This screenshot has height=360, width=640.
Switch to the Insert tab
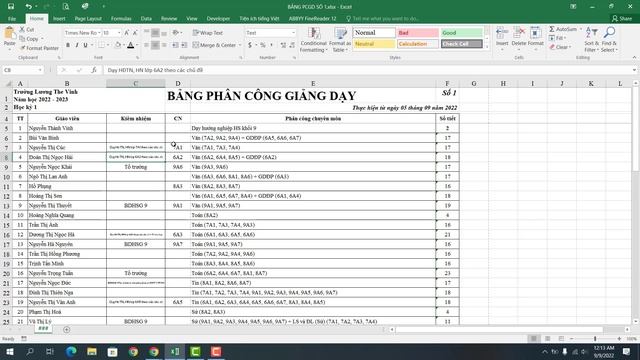click(x=59, y=19)
